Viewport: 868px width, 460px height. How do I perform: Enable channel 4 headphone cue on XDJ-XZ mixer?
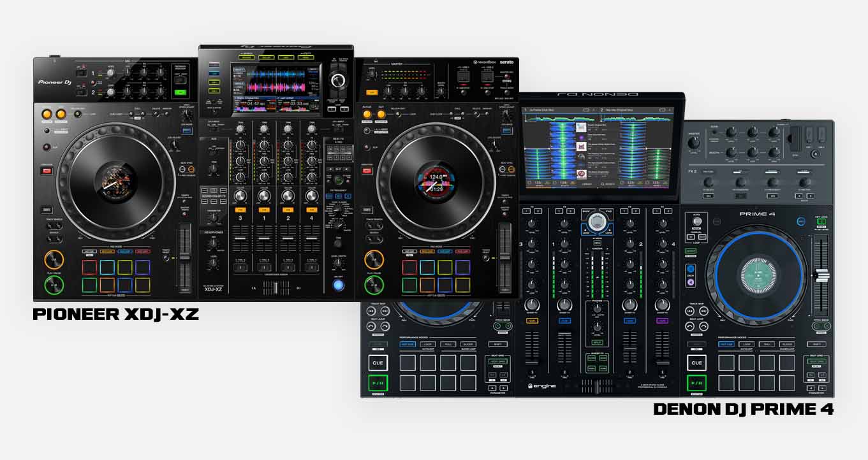click(x=311, y=210)
